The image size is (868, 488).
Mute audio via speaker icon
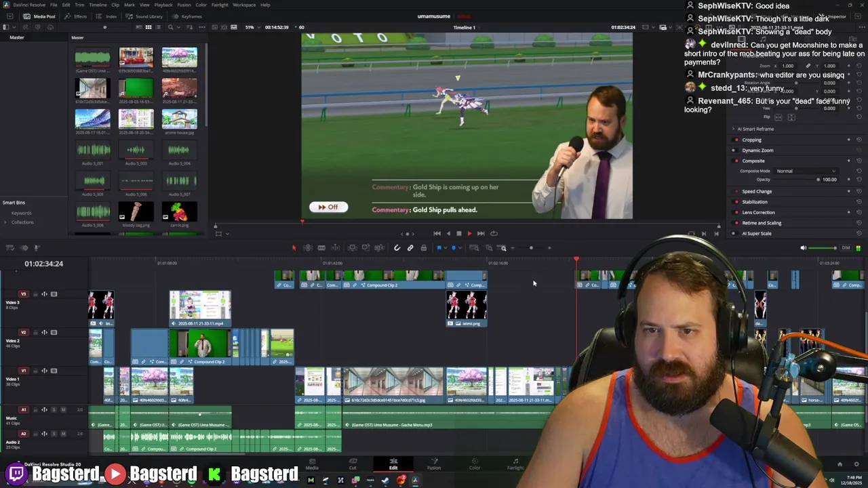coord(804,248)
